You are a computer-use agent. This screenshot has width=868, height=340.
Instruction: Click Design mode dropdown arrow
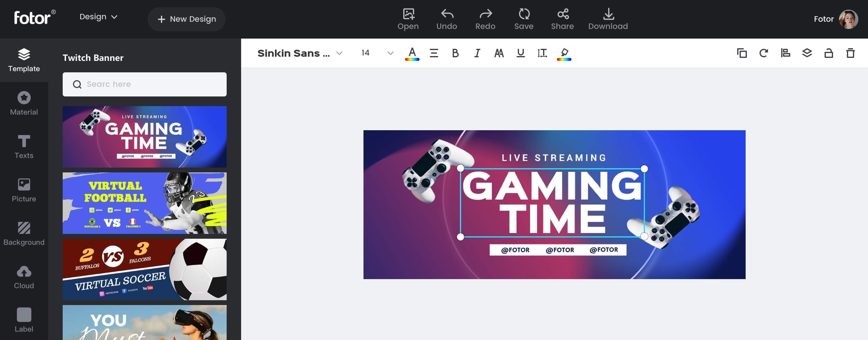115,17
